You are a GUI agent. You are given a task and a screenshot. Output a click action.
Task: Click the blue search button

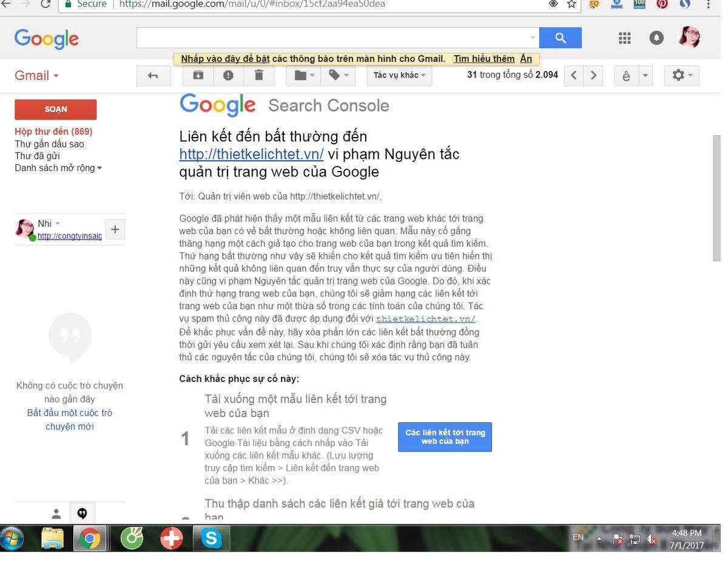[x=561, y=38]
